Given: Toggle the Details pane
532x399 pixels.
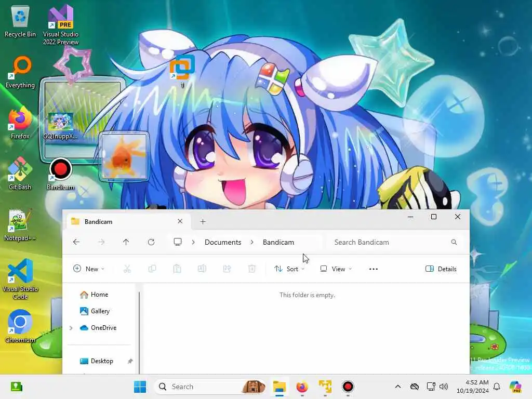Looking at the screenshot, I should (441, 269).
